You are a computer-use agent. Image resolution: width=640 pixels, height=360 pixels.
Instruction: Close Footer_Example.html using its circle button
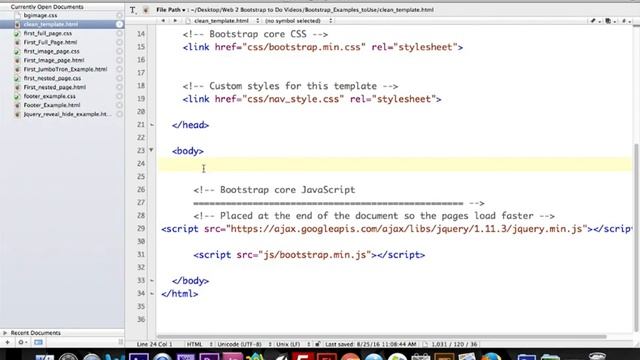(x=119, y=105)
